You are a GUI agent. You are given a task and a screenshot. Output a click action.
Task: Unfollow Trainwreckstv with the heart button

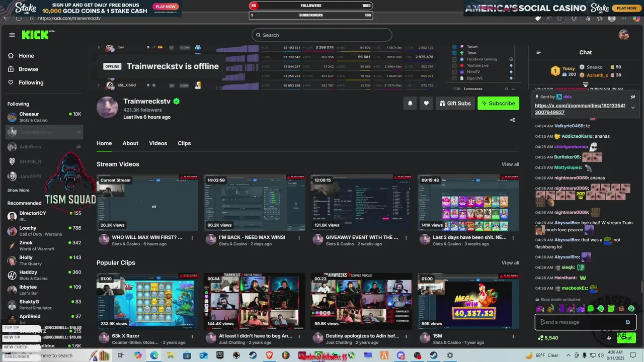tap(426, 103)
